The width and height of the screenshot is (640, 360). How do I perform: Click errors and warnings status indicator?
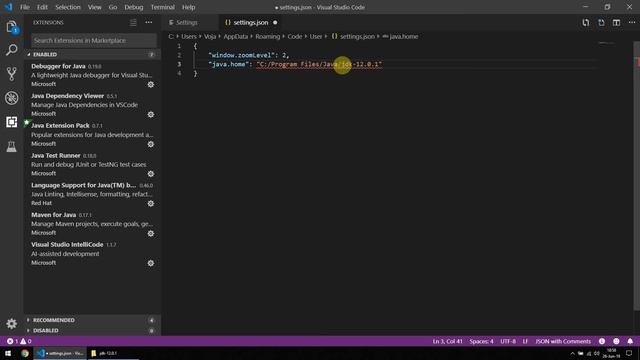(x=19, y=341)
